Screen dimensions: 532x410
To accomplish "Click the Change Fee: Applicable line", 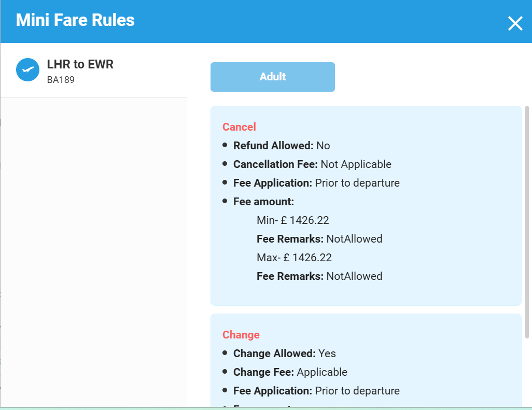I will tap(290, 372).
